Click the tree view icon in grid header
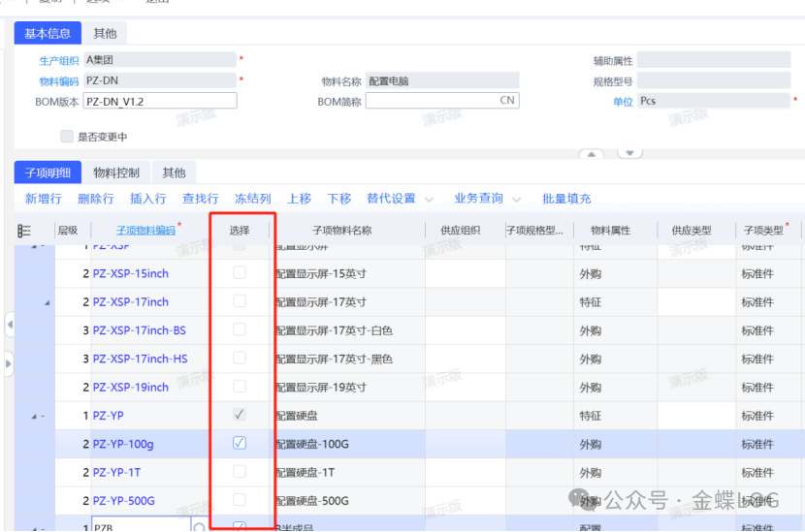The width and height of the screenshot is (805, 532). [24, 231]
